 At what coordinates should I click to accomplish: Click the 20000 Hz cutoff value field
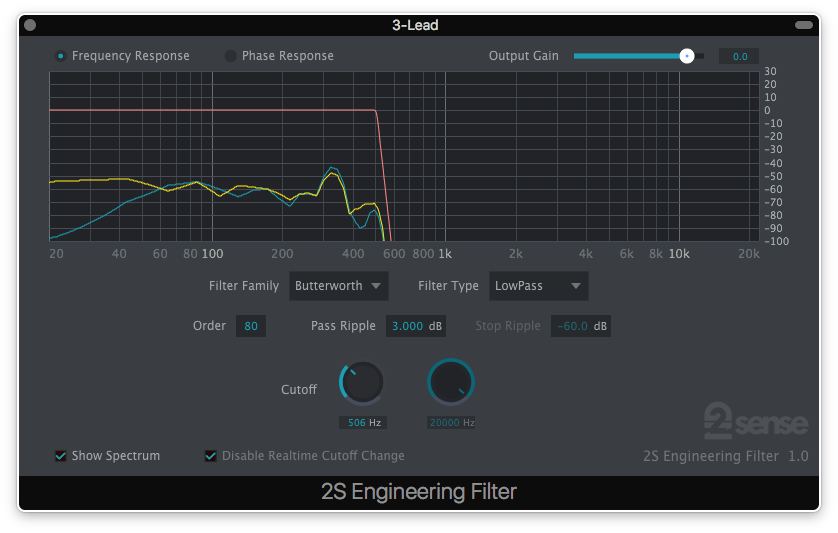coord(451,423)
